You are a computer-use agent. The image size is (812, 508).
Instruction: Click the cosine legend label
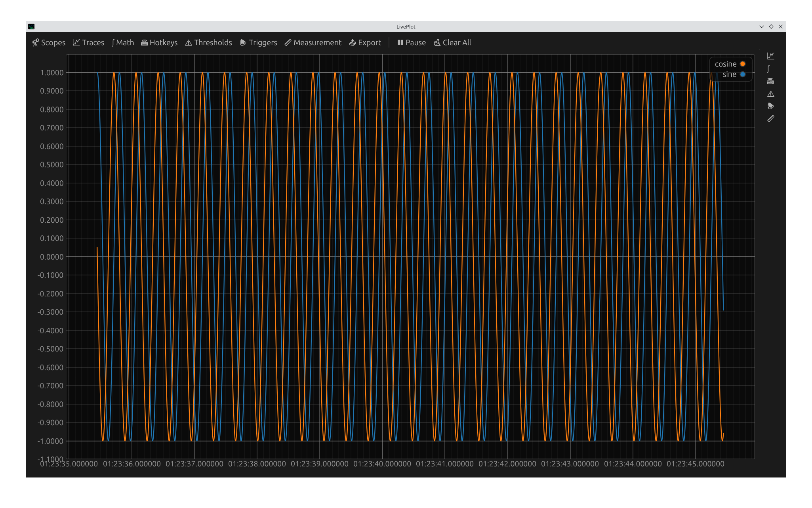726,64
